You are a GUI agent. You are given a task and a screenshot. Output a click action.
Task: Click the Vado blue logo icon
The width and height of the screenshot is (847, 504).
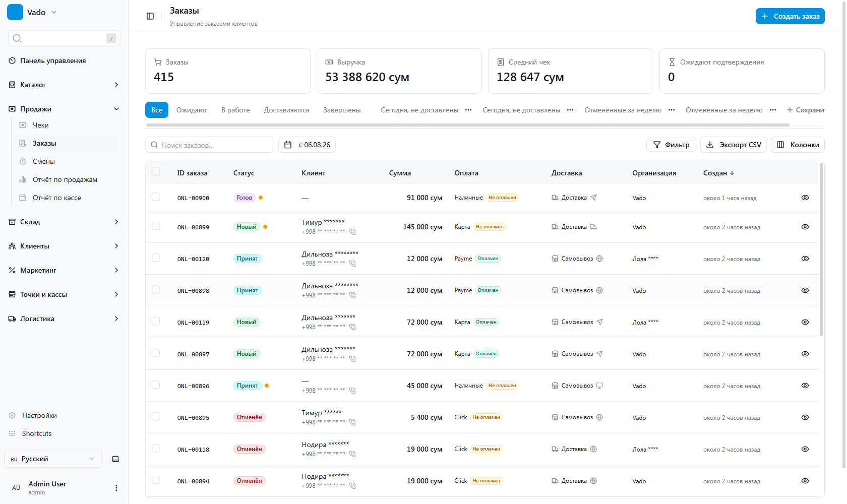coord(15,12)
